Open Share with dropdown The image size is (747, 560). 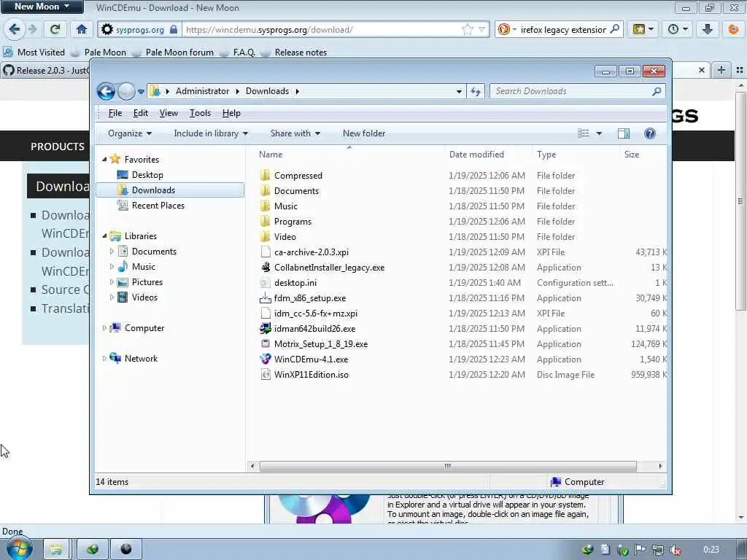pyautogui.click(x=295, y=133)
